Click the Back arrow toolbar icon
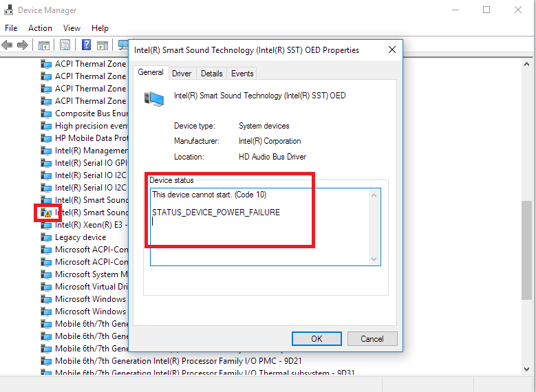The width and height of the screenshot is (536, 392). (x=8, y=45)
